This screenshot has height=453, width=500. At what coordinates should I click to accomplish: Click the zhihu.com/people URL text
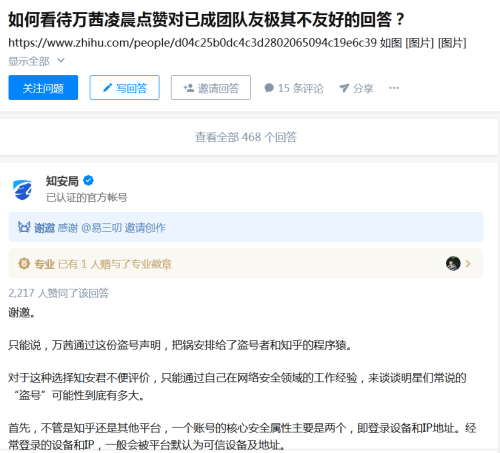[x=192, y=43]
